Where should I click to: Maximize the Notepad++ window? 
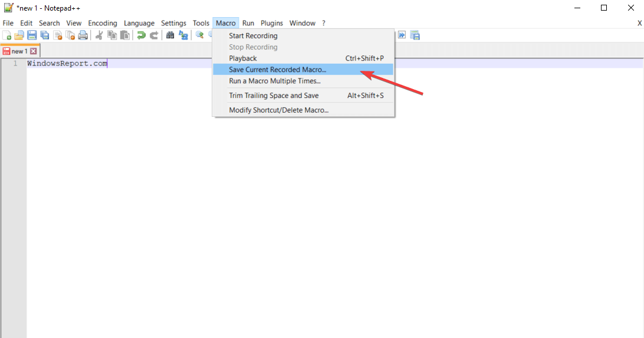(x=604, y=8)
